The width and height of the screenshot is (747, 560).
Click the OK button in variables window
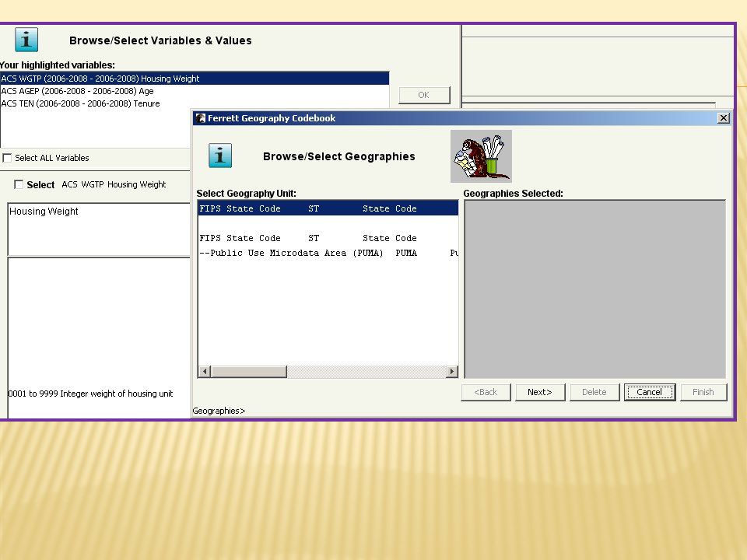pyautogui.click(x=424, y=95)
